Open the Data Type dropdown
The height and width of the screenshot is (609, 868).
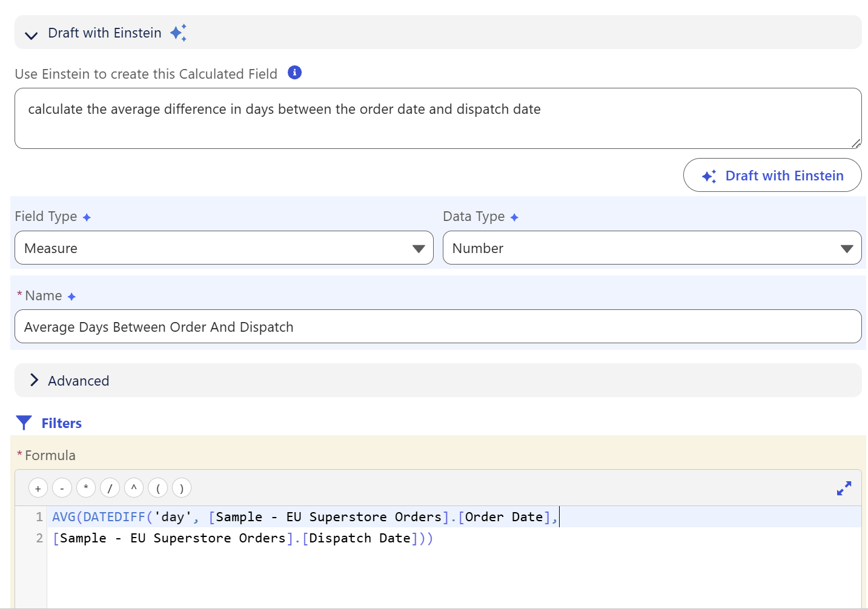pos(652,248)
